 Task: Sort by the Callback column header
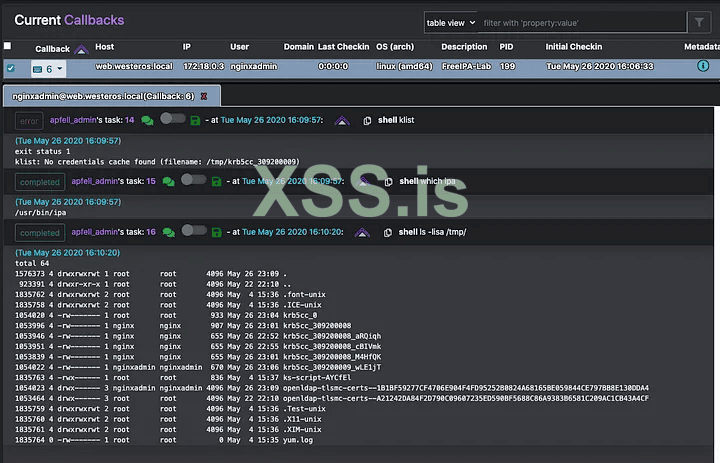pos(53,47)
